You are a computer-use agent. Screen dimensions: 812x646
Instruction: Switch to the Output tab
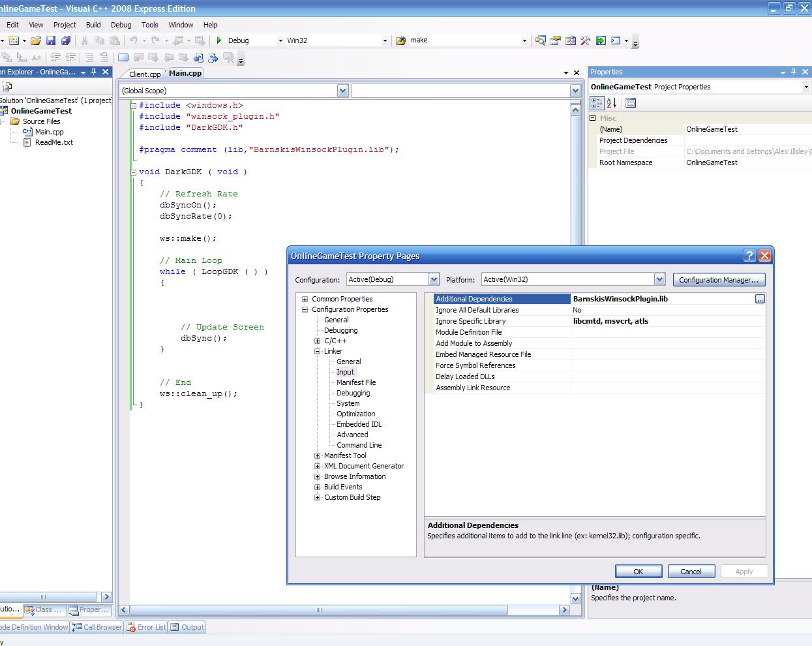pyautogui.click(x=187, y=627)
